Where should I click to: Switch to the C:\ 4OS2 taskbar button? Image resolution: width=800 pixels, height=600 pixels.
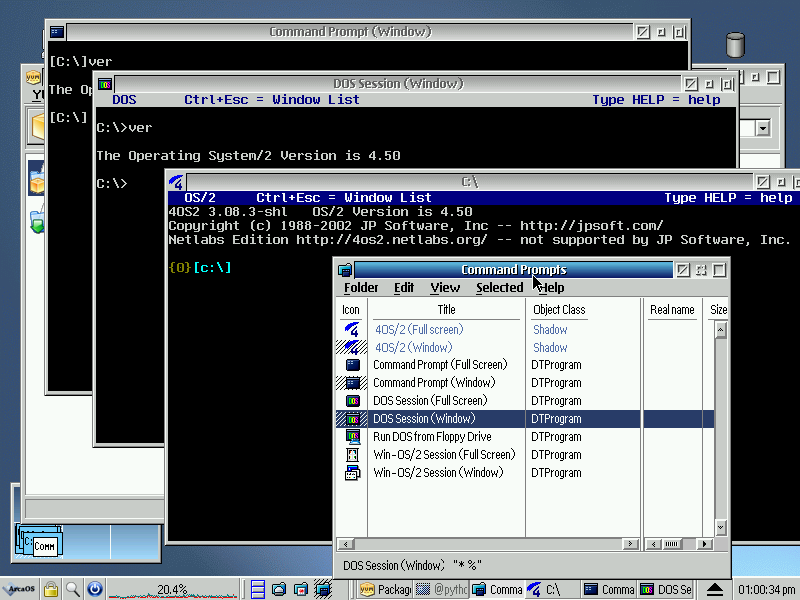pos(553,590)
